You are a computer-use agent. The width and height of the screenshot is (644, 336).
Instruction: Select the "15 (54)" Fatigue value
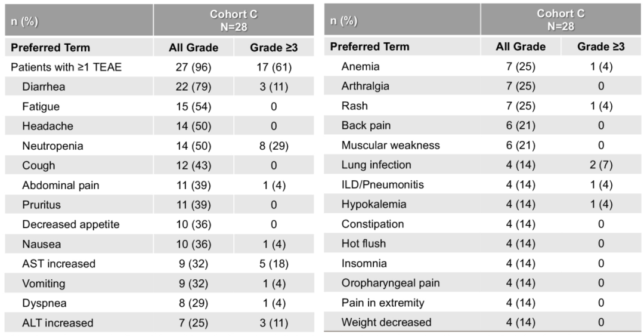pos(193,106)
